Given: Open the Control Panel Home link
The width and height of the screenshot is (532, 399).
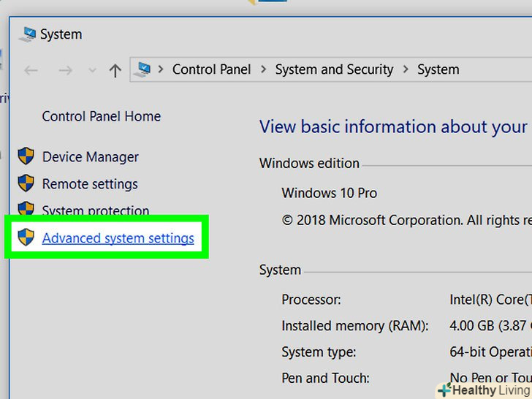Looking at the screenshot, I should [x=101, y=116].
